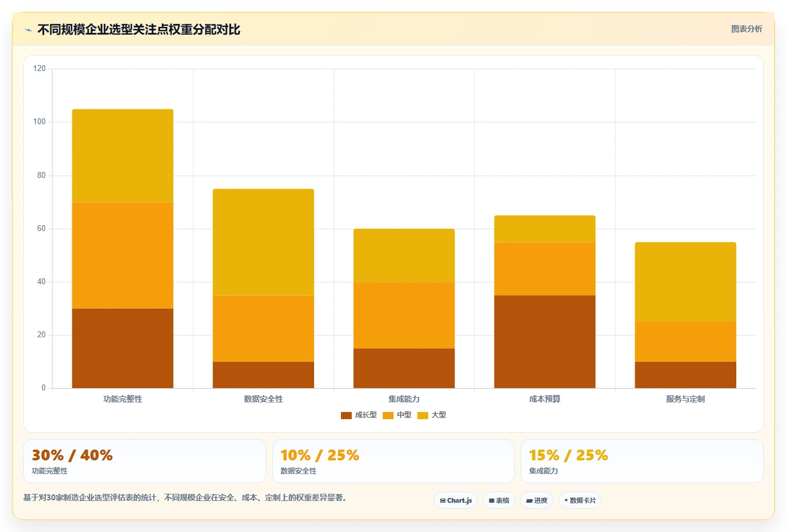
Task: Click the 基于对30家制造企业 footnote text
Action: pyautogui.click(x=185, y=497)
